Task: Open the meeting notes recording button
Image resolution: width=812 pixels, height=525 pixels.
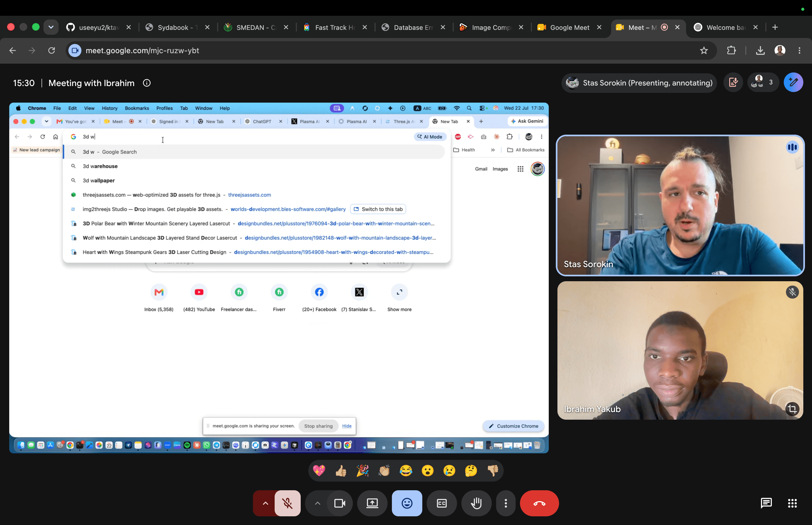Action: 733,83
